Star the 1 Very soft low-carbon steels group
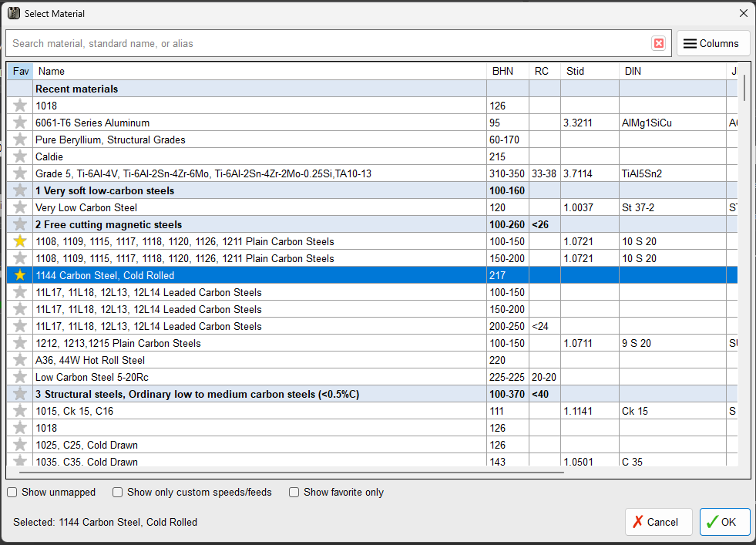Screen dimensions: 756x545 coord(20,190)
